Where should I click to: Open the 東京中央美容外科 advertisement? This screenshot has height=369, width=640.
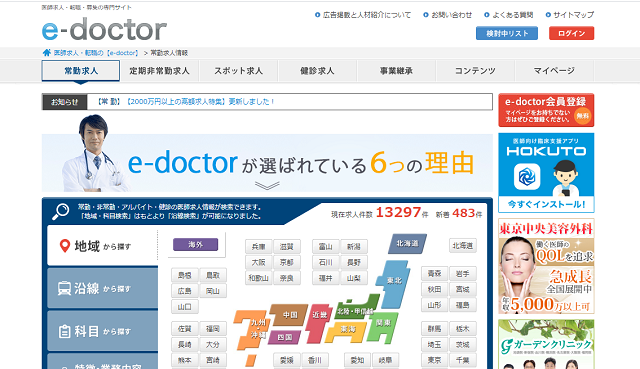coord(546,266)
